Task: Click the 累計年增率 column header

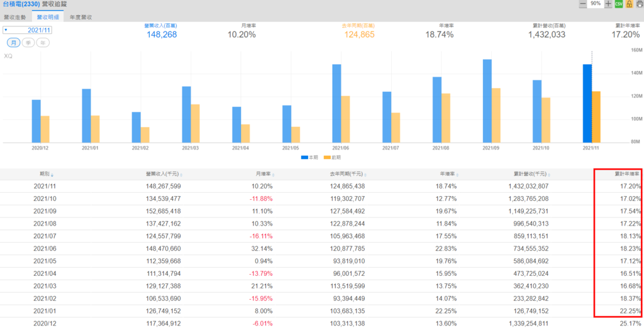Action: pyautogui.click(x=627, y=174)
